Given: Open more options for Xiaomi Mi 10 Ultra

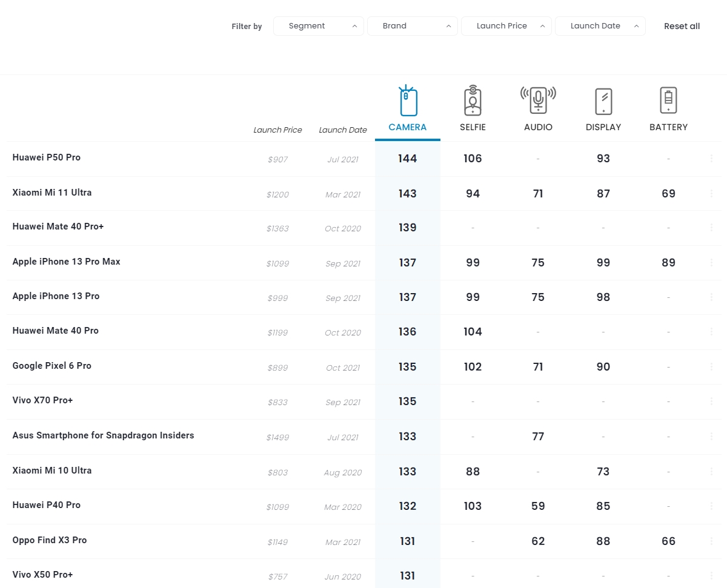Looking at the screenshot, I should click(x=711, y=472).
